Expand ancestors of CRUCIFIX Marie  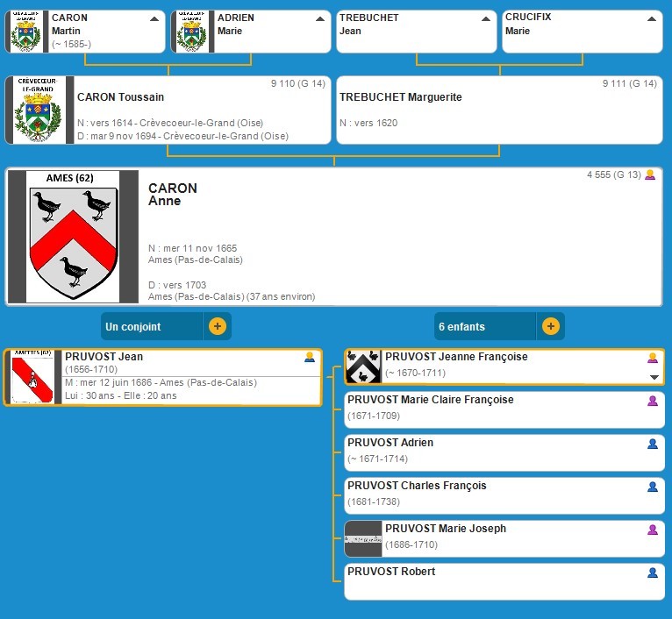pos(651,18)
